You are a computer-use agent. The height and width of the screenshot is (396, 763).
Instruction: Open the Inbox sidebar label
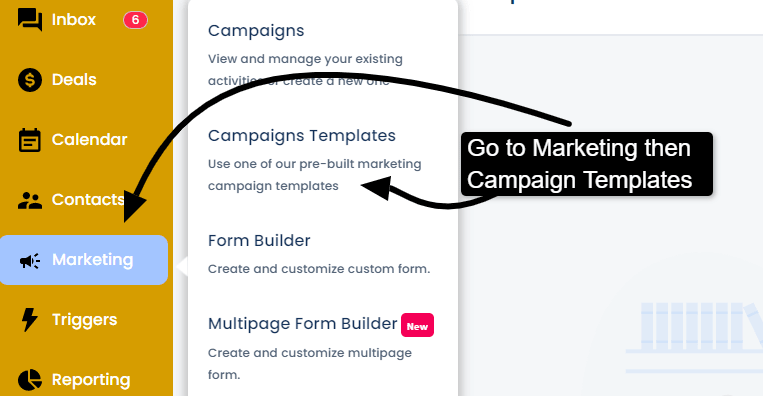tap(74, 20)
